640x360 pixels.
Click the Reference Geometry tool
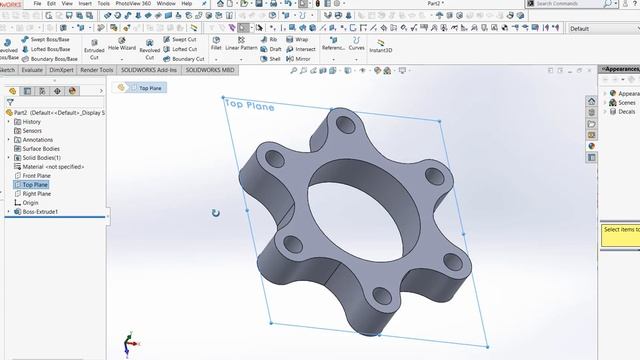pyautogui.click(x=333, y=44)
